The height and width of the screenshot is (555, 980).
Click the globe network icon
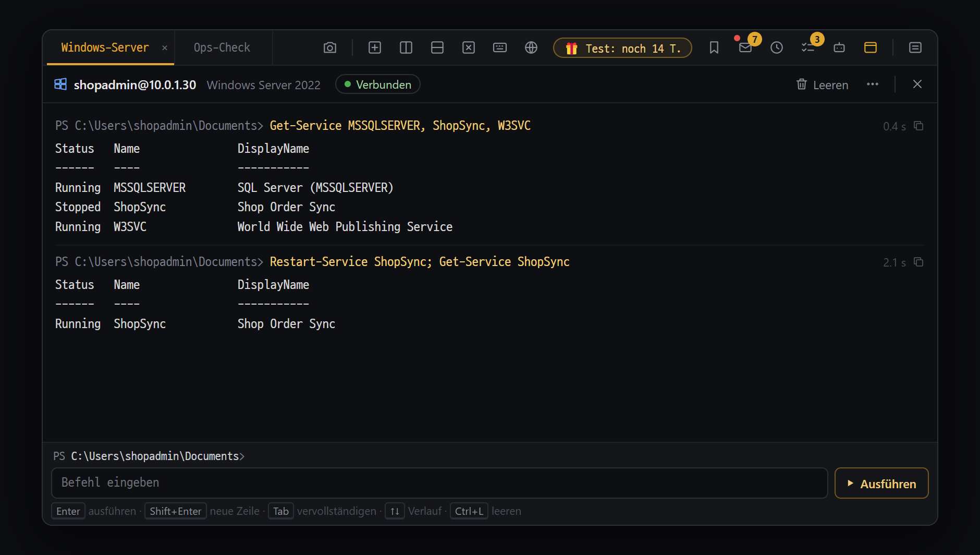tap(531, 48)
